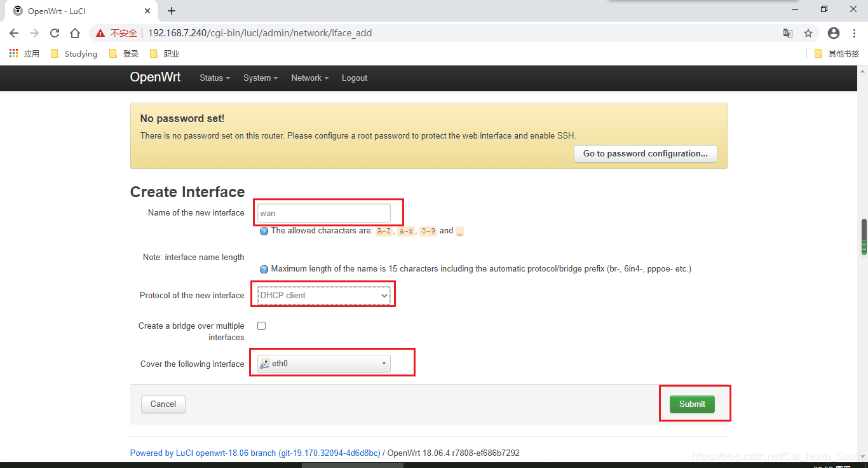The height and width of the screenshot is (468, 868).
Task: Toggle Create a bridge over multiple interfaces
Action: 261,326
